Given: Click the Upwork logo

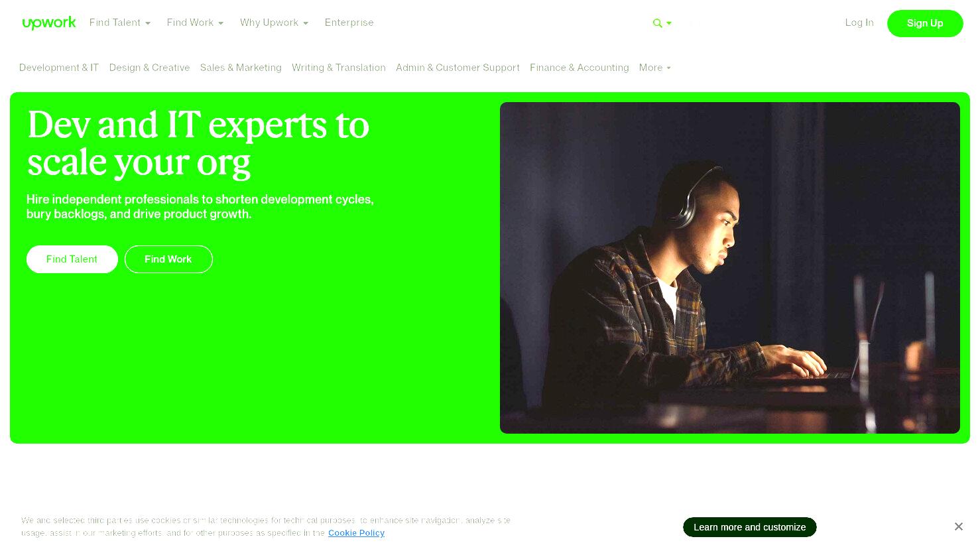Looking at the screenshot, I should click(49, 23).
